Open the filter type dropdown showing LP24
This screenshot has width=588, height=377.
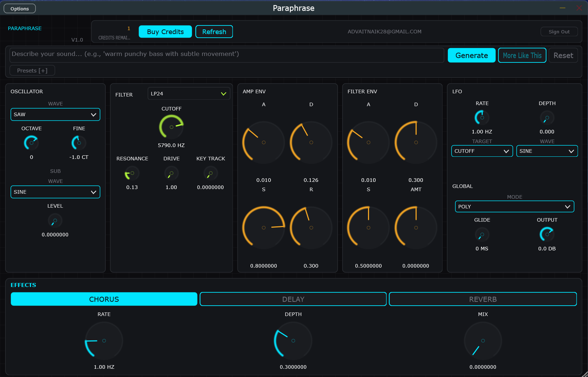click(x=189, y=93)
